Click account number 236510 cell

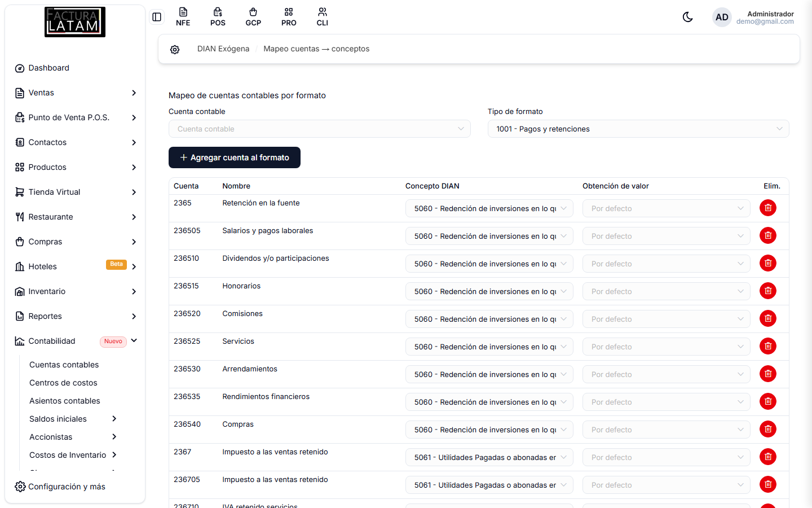tap(187, 258)
